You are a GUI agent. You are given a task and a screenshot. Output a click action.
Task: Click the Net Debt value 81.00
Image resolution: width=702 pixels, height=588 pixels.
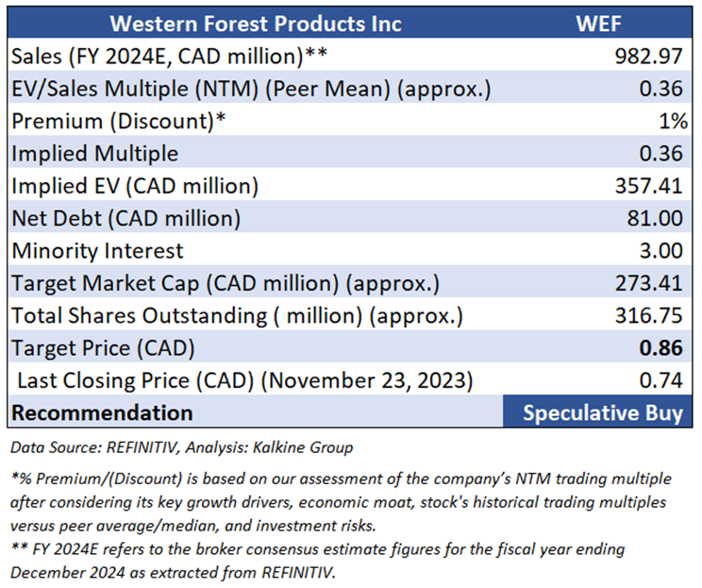tap(654, 218)
